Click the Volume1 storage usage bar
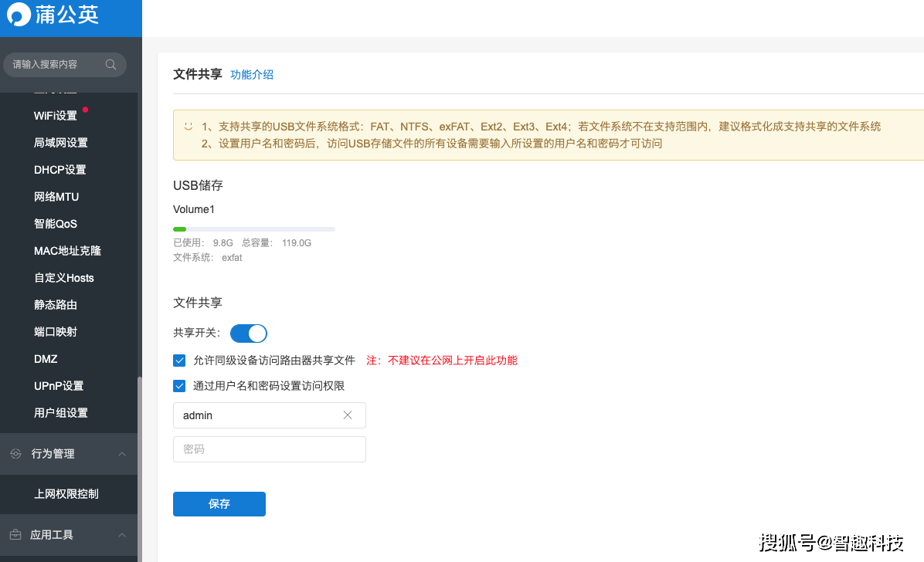The width and height of the screenshot is (924, 562). (x=254, y=229)
